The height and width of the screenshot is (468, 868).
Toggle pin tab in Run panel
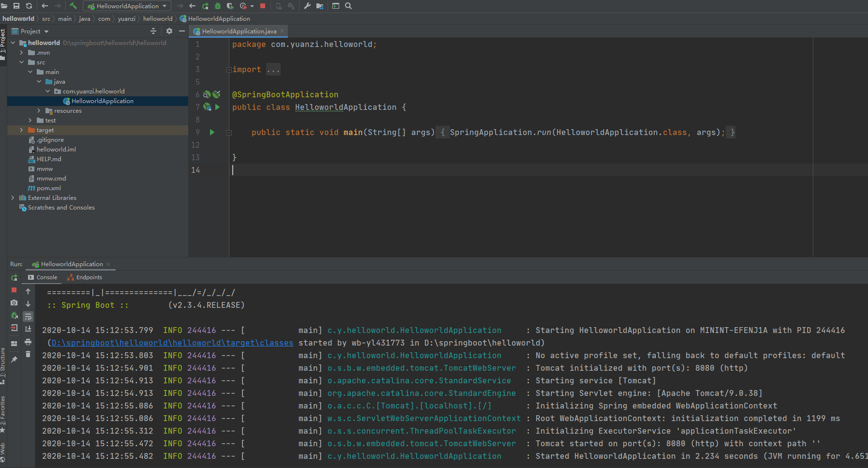pos(14,359)
